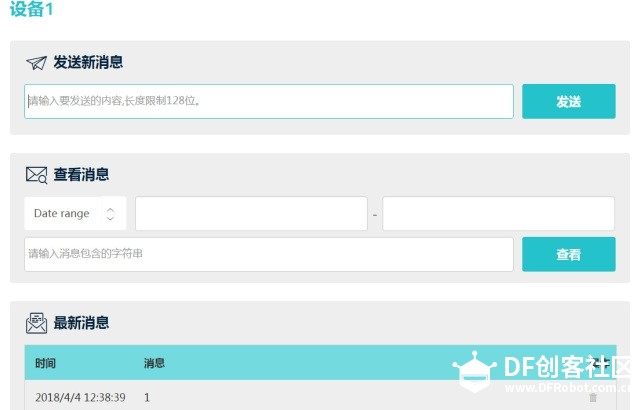Click the Date range up-down arrows
640x410 pixels.
click(x=110, y=214)
